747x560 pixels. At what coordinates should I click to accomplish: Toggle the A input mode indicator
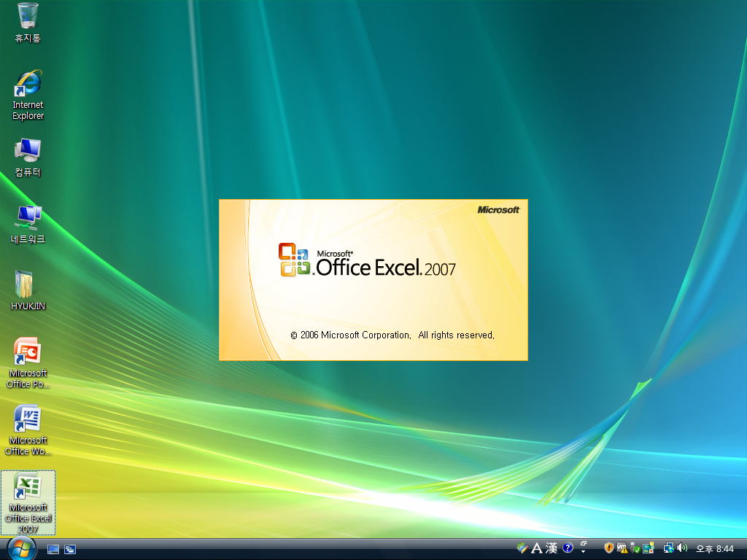click(x=536, y=548)
